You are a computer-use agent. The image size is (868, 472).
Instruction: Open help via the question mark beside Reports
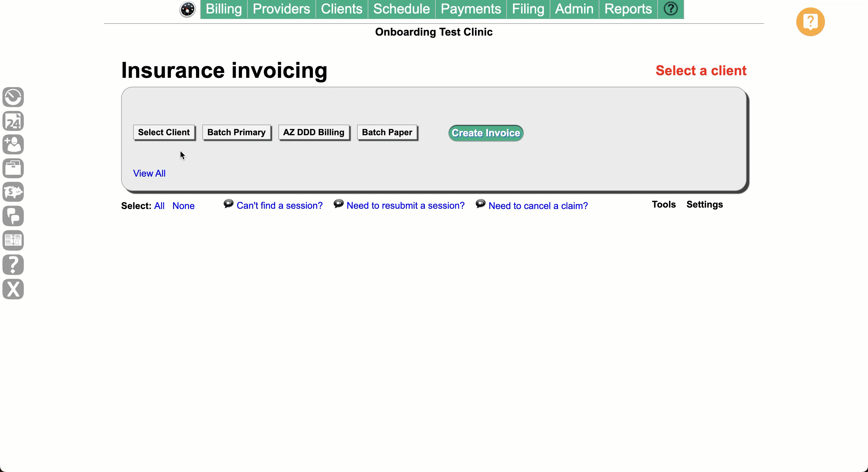(671, 9)
